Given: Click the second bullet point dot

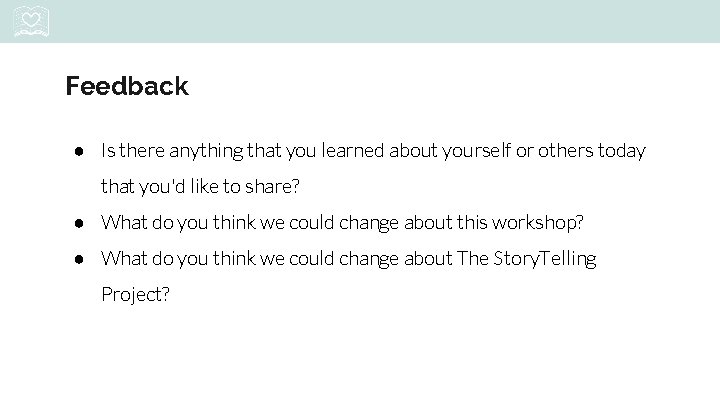Looking at the screenshot, I should click(76, 223).
